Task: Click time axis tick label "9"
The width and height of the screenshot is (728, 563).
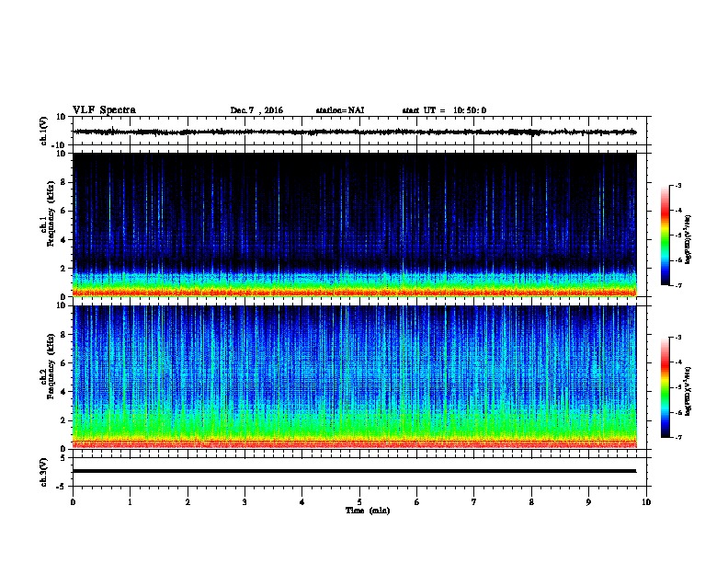Action: (588, 501)
